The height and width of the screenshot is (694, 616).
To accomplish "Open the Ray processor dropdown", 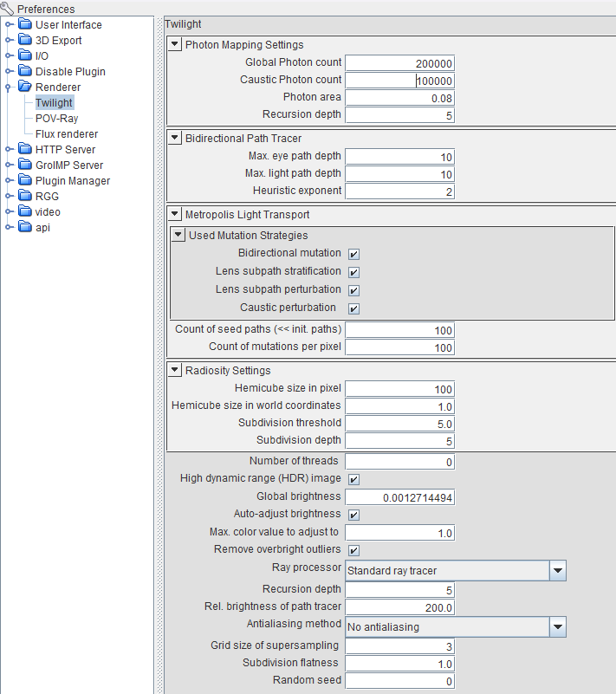I will pos(558,570).
